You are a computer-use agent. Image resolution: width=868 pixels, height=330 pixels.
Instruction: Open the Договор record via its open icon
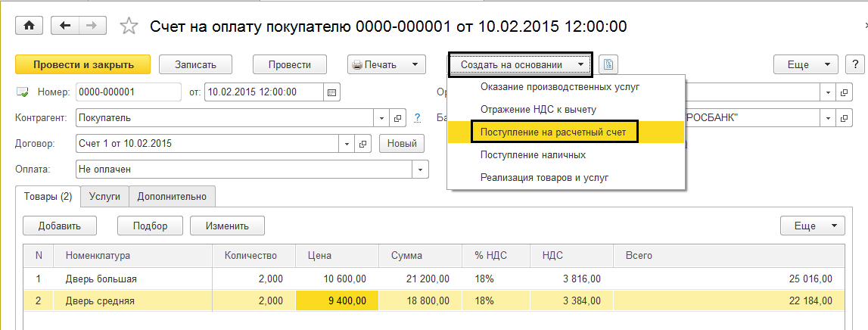362,143
